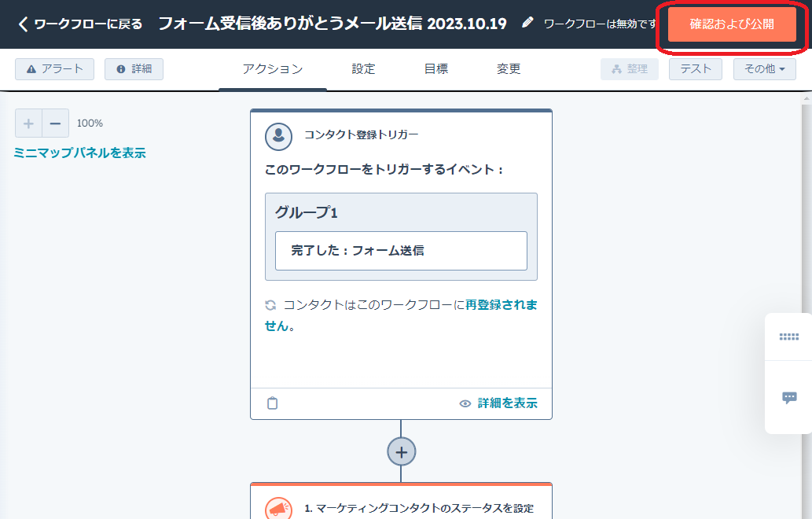Click the 100% zoom level label
This screenshot has height=519, width=812.
(x=90, y=123)
